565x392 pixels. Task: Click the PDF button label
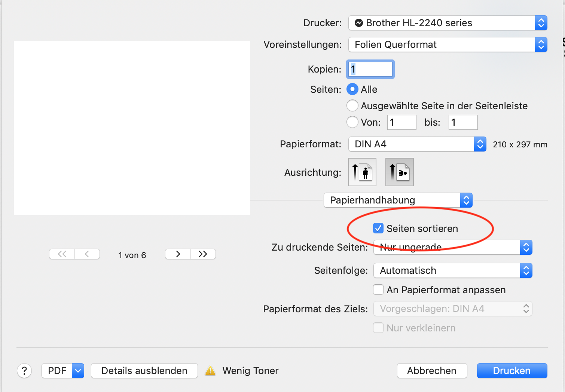pos(57,371)
